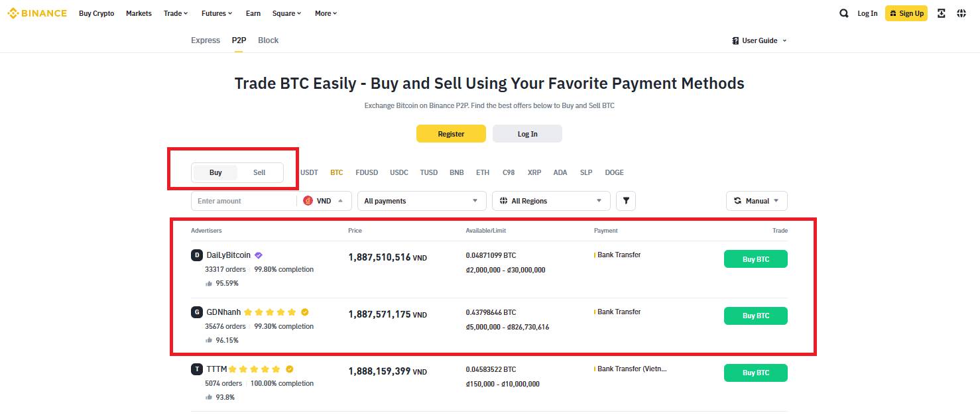Open the download app QR icon
Screen dimensions: 980x415
tap(941, 13)
